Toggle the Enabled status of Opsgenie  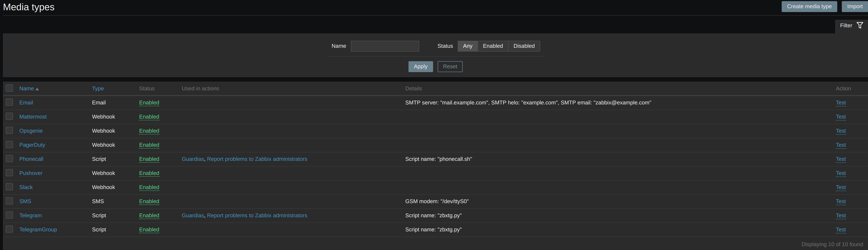tap(149, 131)
